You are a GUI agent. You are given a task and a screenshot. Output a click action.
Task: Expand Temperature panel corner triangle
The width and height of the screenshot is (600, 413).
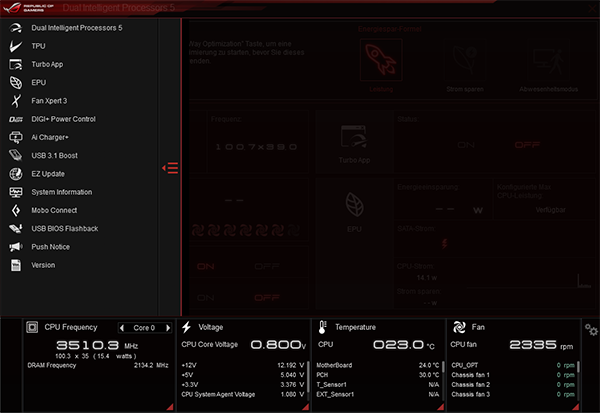point(440,407)
